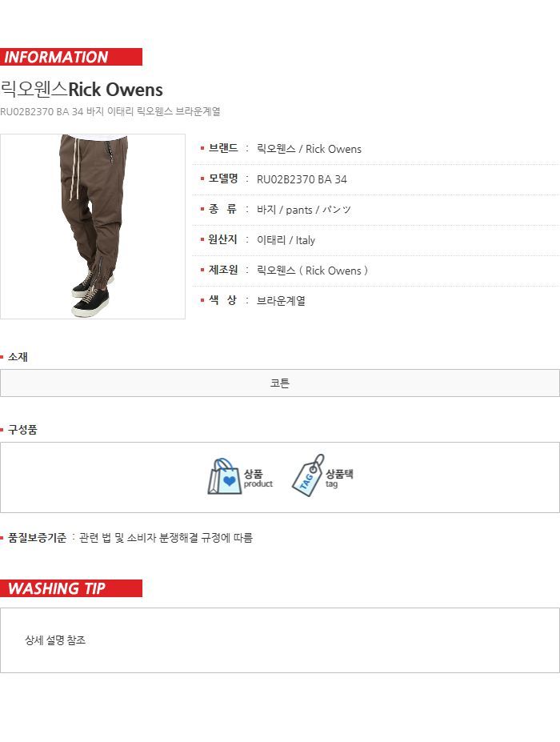Viewport: 560px width, 742px height.
Task: Click the red INFORMATION header banner
Action: pos(71,57)
